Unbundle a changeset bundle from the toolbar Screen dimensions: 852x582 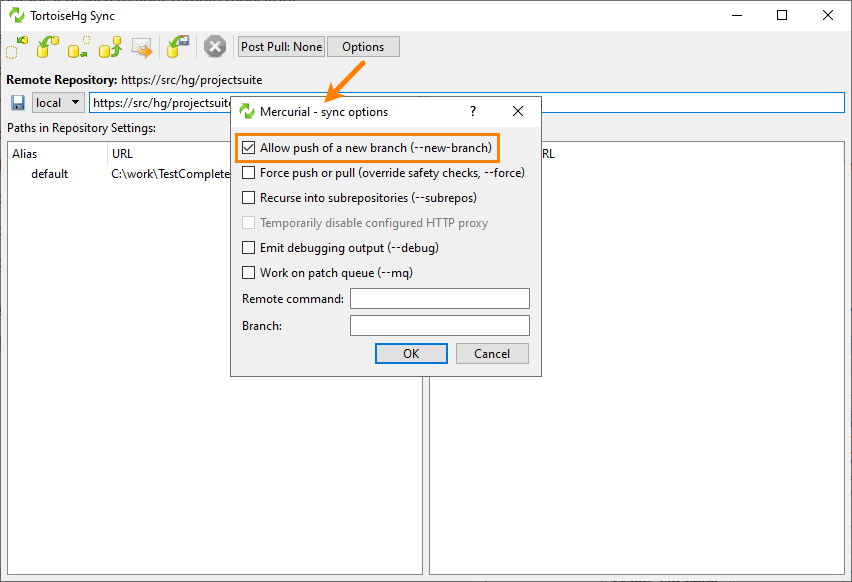pyautogui.click(x=177, y=46)
